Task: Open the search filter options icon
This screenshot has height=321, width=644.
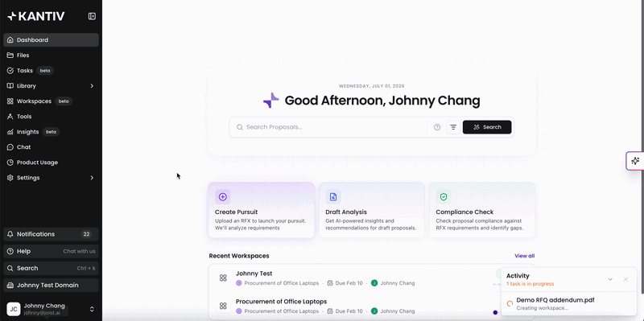Action: tap(453, 127)
